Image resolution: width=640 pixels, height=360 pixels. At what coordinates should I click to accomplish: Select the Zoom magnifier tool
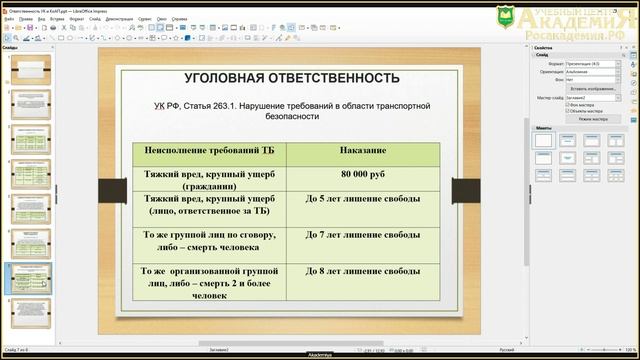click(16, 38)
